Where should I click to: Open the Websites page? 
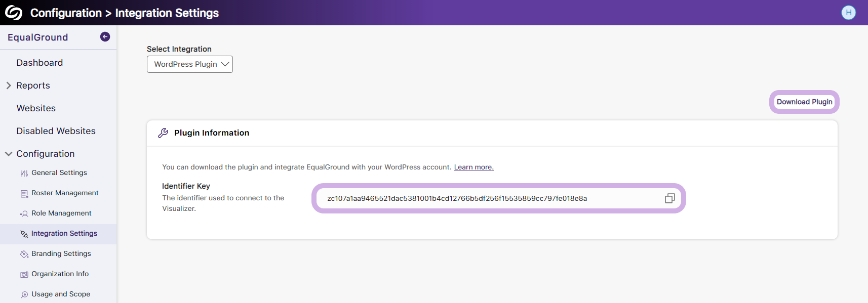coord(36,108)
